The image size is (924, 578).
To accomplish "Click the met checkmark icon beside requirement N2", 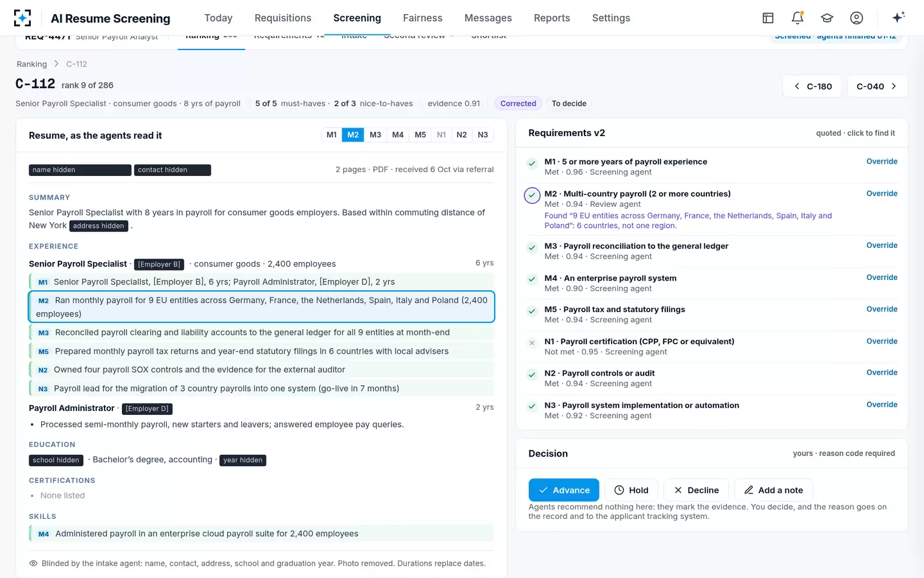I will pyautogui.click(x=532, y=374).
